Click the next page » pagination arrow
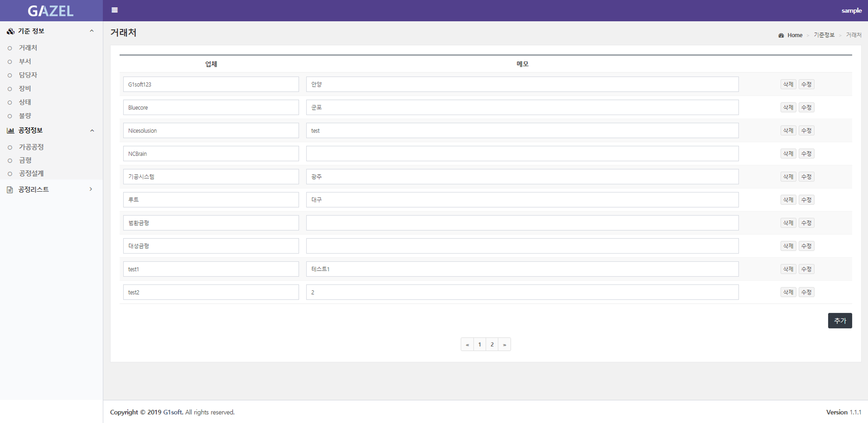Image resolution: width=868 pixels, height=423 pixels. 504,344
